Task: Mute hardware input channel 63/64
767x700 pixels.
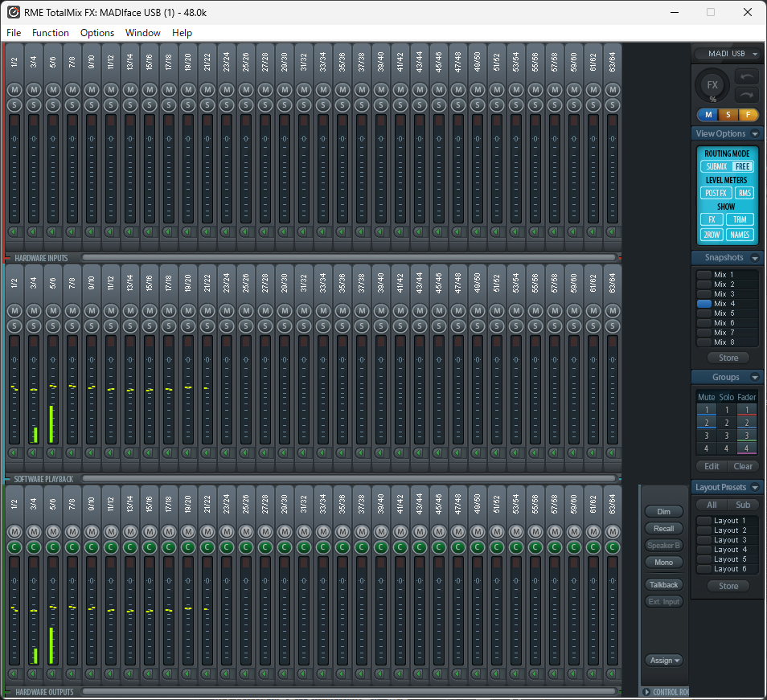Action: (613, 90)
